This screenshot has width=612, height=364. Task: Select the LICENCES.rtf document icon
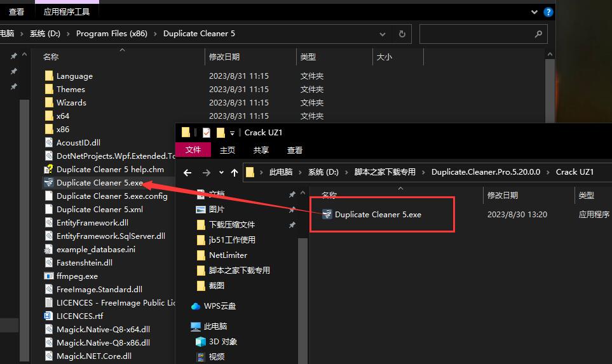pyautogui.click(x=49, y=316)
